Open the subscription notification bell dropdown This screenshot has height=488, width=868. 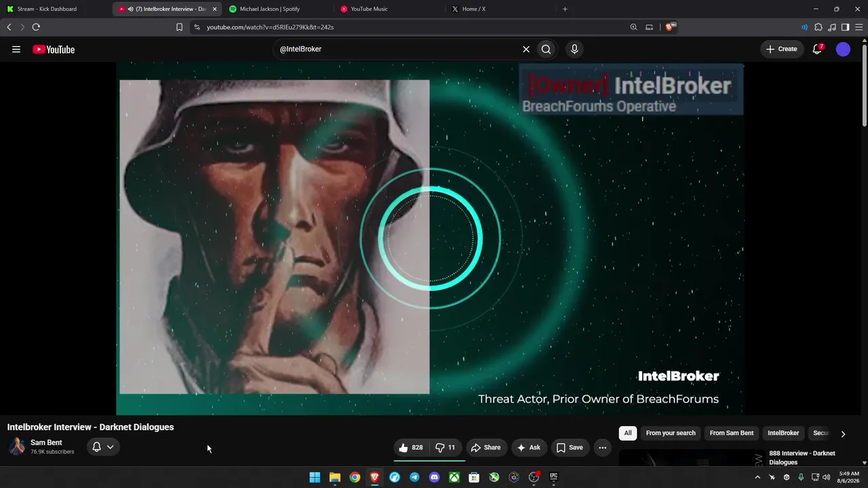(103, 447)
